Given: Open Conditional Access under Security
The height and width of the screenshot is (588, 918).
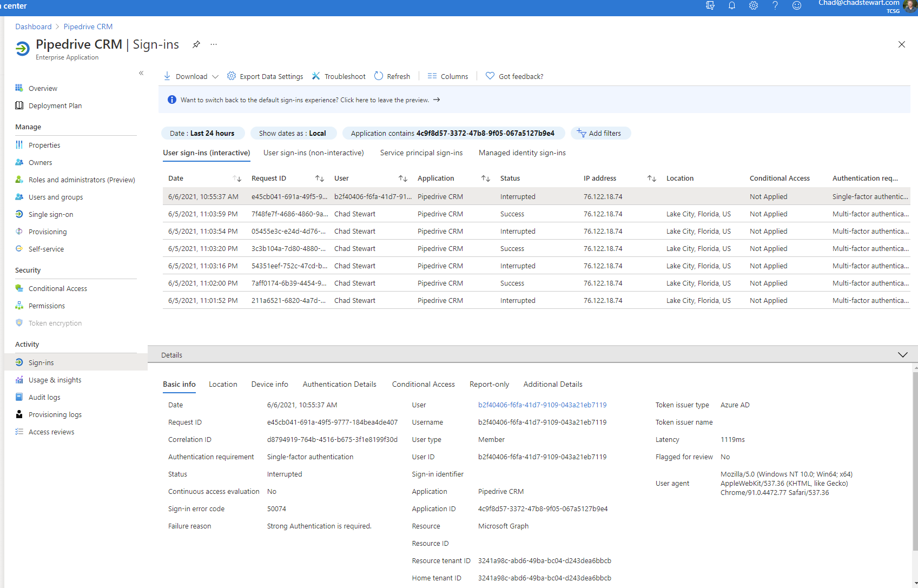Looking at the screenshot, I should [58, 289].
